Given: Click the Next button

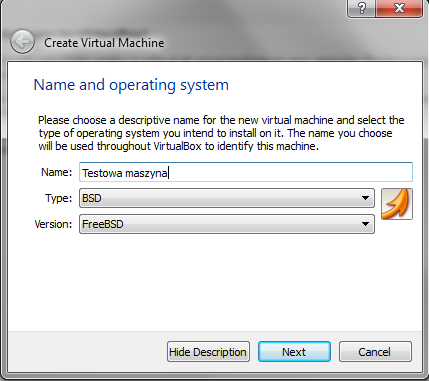Looking at the screenshot, I should point(294,352).
